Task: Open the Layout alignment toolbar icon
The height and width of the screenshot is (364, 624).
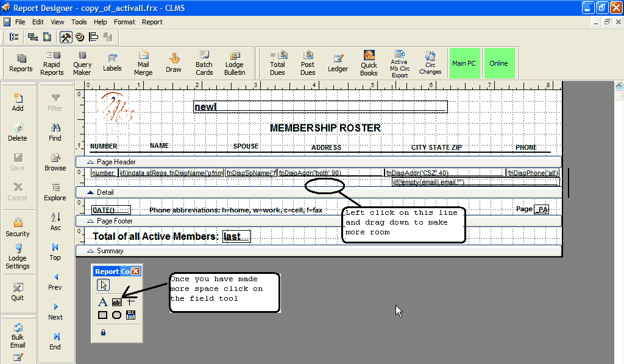Action: (x=93, y=37)
